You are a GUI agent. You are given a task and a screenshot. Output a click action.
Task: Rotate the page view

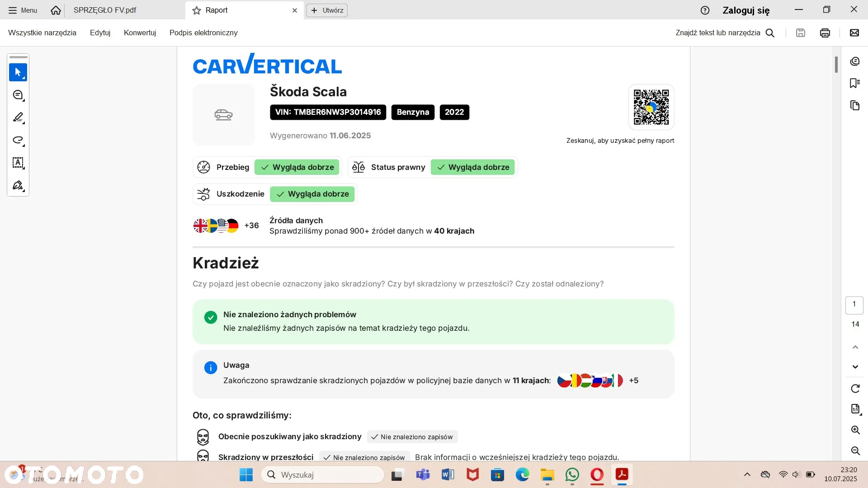click(x=855, y=389)
